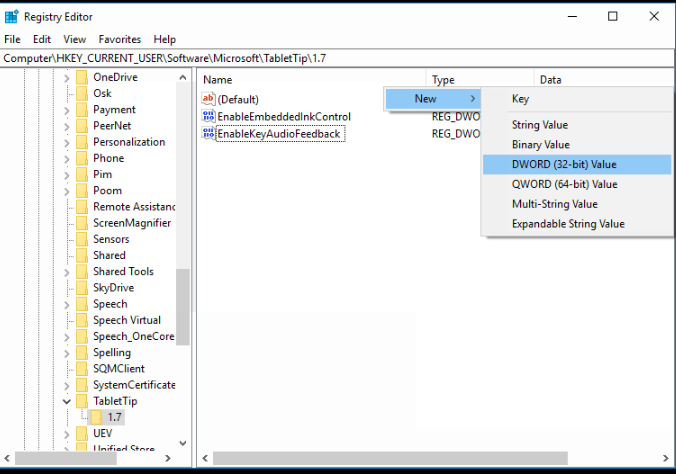The height and width of the screenshot is (474, 676).
Task: Select the New context menu entry
Action: click(433, 99)
